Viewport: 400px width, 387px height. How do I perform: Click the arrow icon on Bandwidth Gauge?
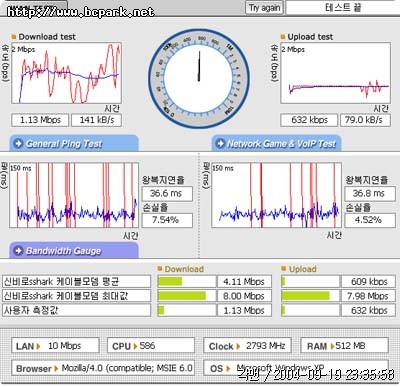point(18,251)
